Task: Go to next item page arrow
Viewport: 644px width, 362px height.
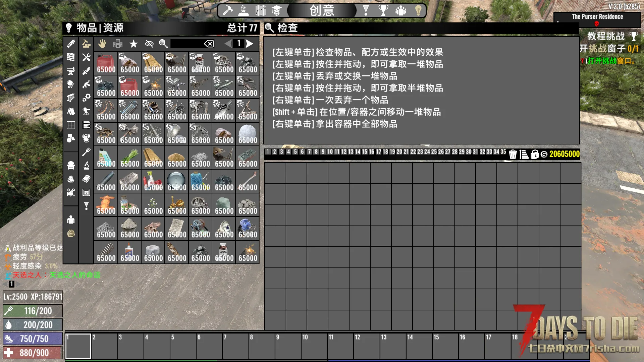Action: [x=249, y=44]
